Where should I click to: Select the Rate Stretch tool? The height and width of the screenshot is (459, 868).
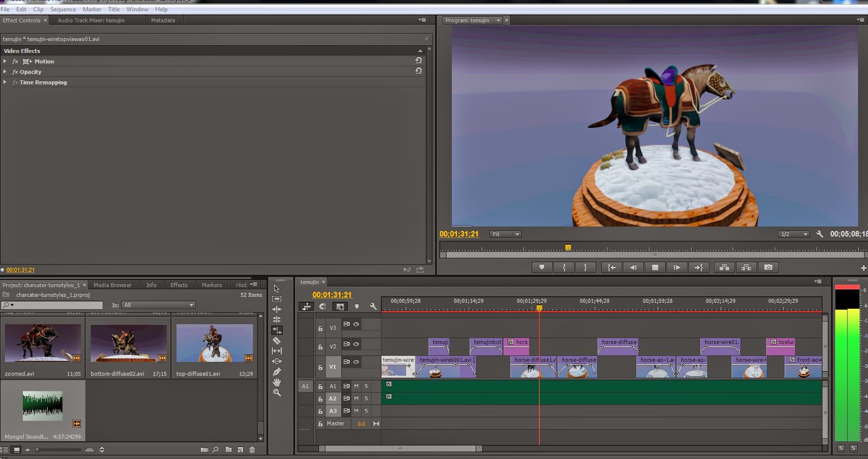point(277,330)
